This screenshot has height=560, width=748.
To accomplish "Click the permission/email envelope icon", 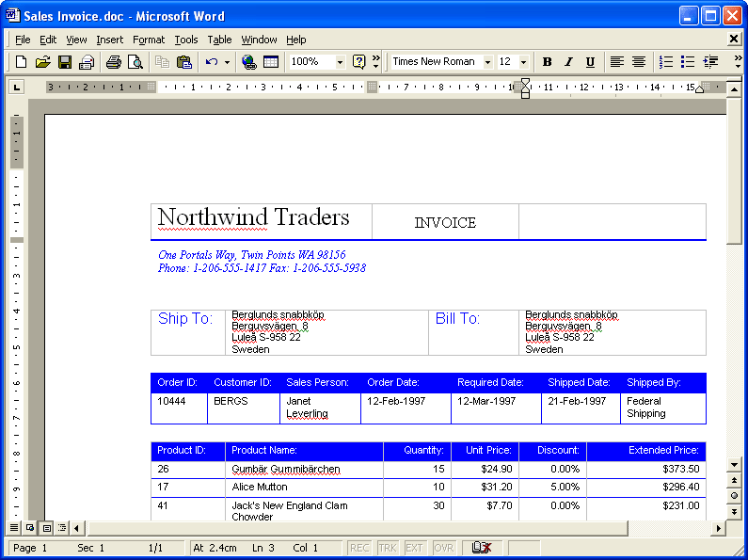I will (x=87, y=61).
